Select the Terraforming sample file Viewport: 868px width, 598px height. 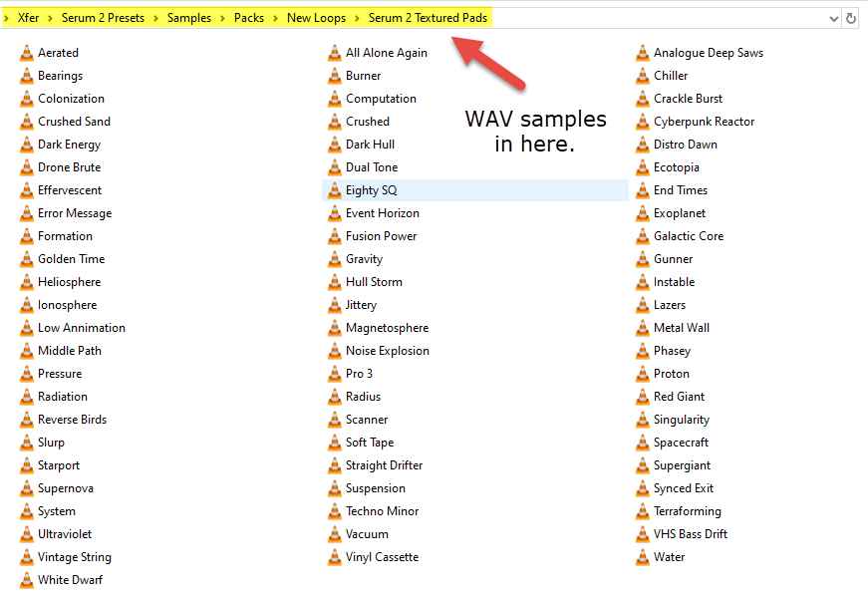tap(687, 511)
